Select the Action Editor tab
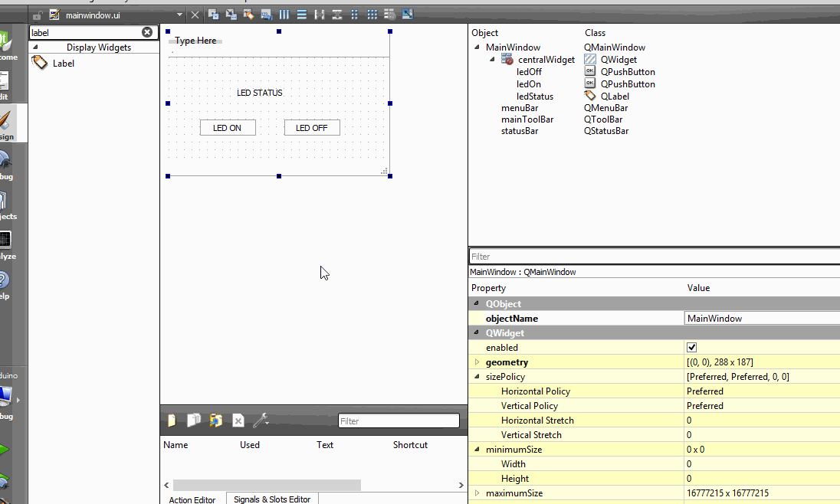Viewport: 840px width, 504px height. 192,499
